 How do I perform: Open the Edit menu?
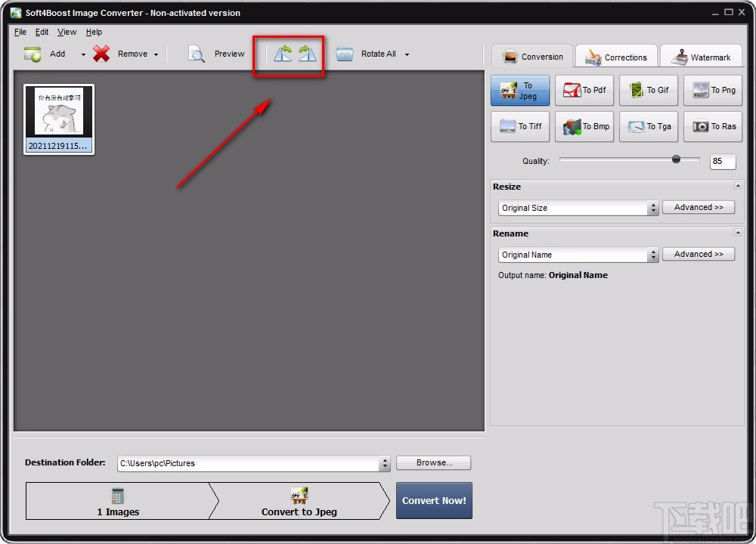pyautogui.click(x=42, y=32)
